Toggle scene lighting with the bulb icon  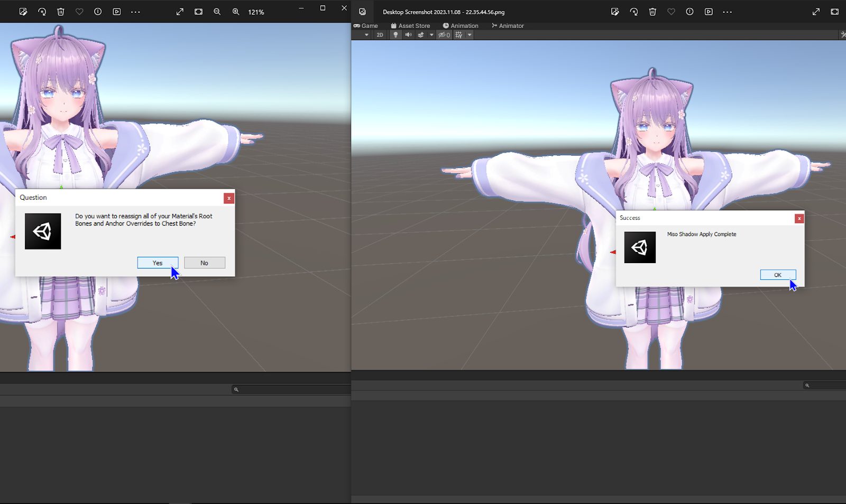(395, 35)
